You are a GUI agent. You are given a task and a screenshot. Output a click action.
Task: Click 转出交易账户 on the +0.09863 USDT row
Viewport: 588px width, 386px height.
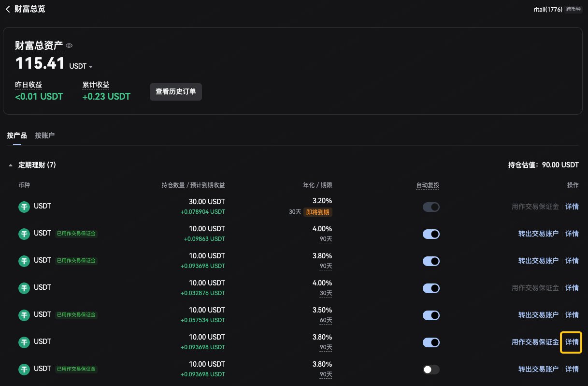[538, 234]
